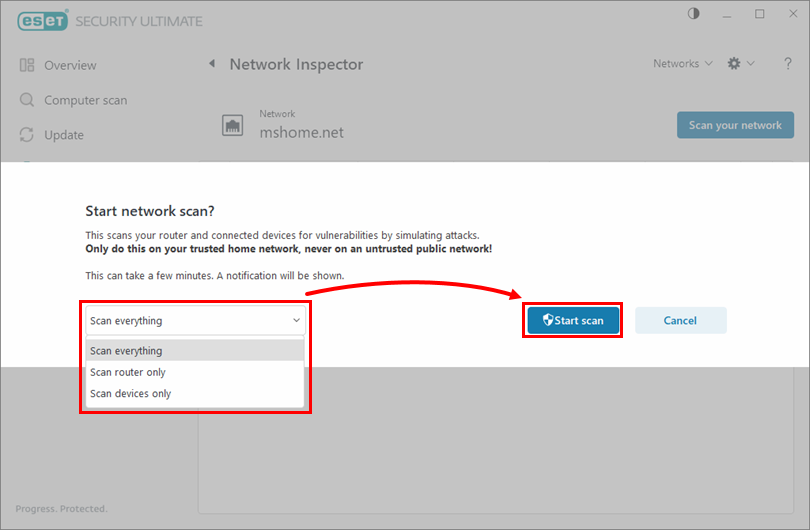The width and height of the screenshot is (810, 530).
Task: Cancel the network scan dialog
Action: (680, 321)
